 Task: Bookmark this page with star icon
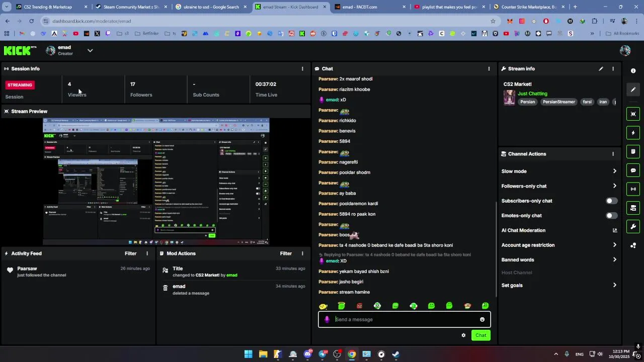click(493, 21)
